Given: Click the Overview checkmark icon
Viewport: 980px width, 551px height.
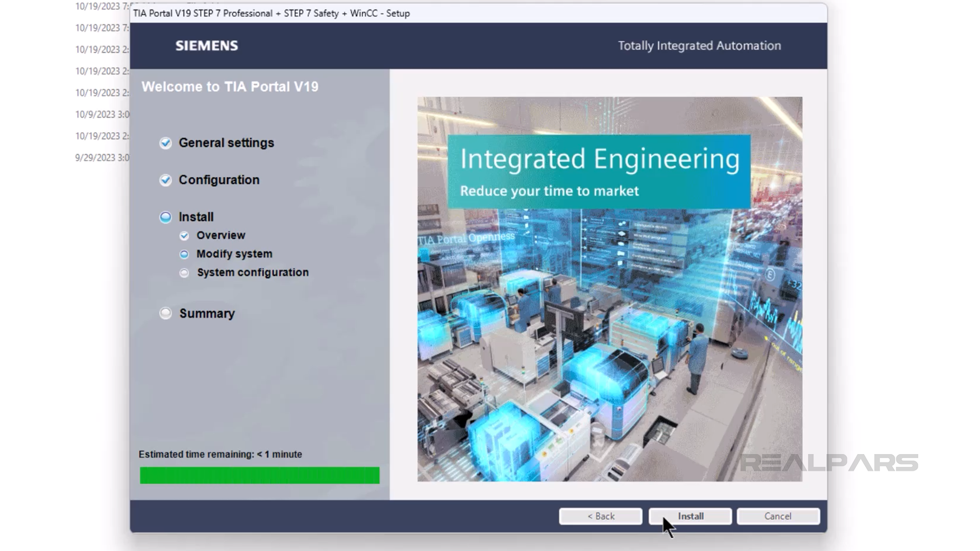Looking at the screenshot, I should [x=184, y=236].
